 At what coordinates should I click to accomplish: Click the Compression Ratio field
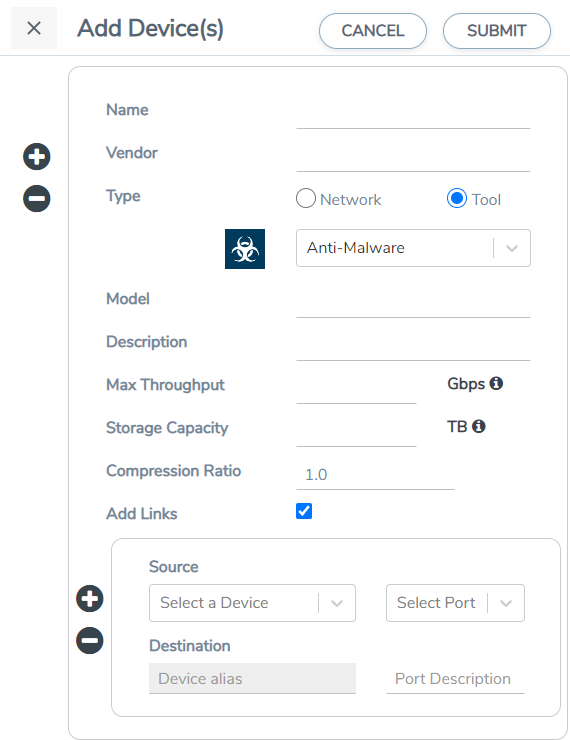(x=375, y=475)
